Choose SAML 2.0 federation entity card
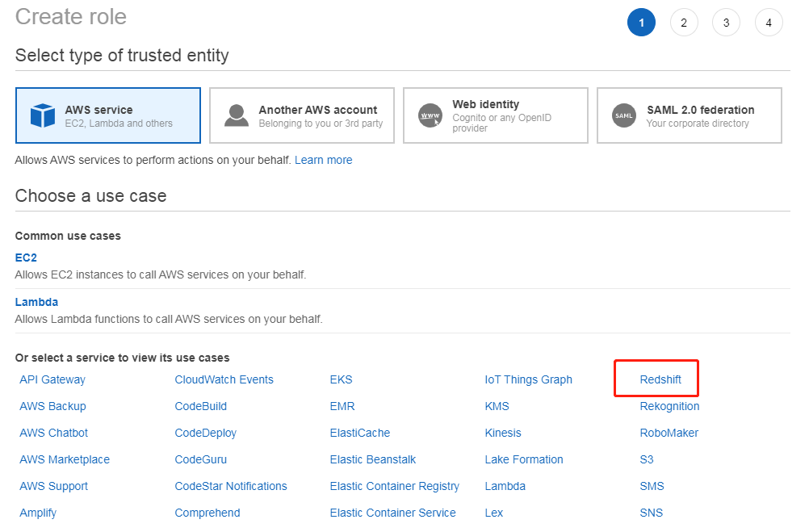Image resolution: width=809 pixels, height=532 pixels. pos(690,115)
